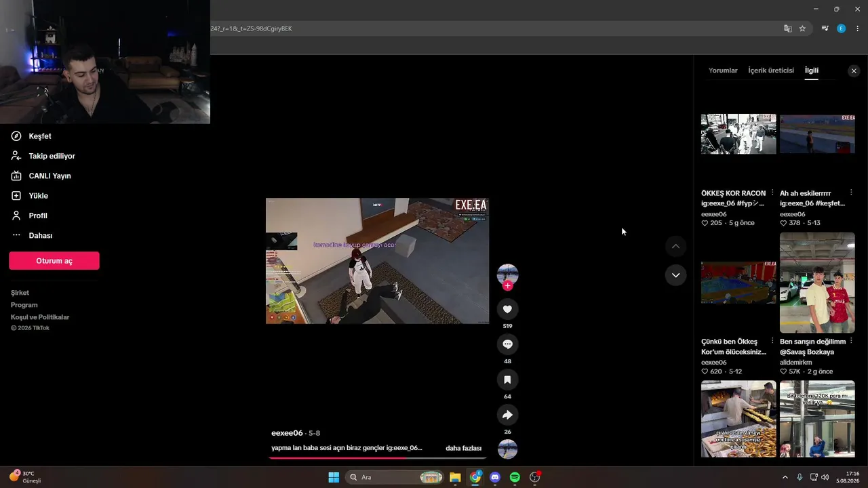
Task: Open Takip ediliyor feed
Action: pos(43,156)
